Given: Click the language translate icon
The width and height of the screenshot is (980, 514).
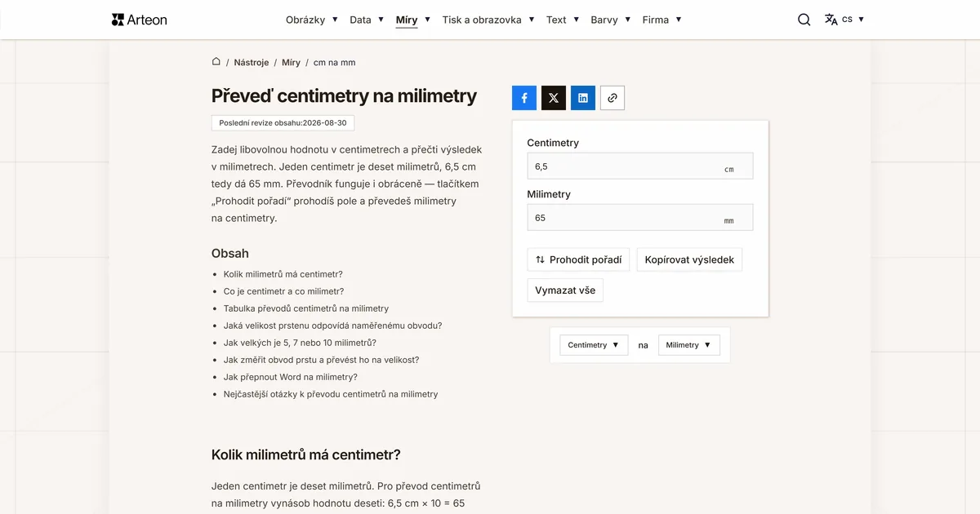Looking at the screenshot, I should click(831, 20).
